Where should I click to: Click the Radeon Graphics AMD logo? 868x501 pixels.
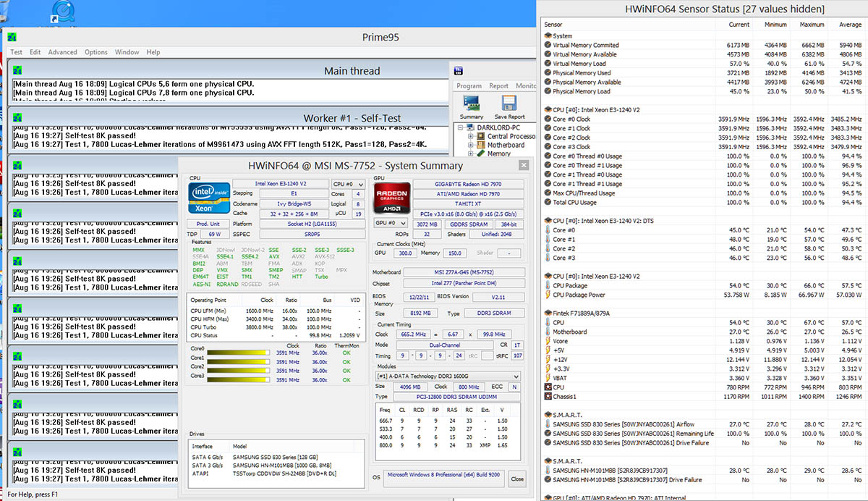pos(391,198)
